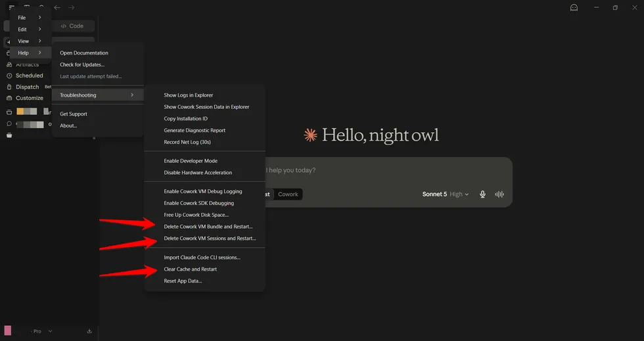Click the briefcase icon next to Customize
Screen dimensions: 644x341
tap(9, 98)
